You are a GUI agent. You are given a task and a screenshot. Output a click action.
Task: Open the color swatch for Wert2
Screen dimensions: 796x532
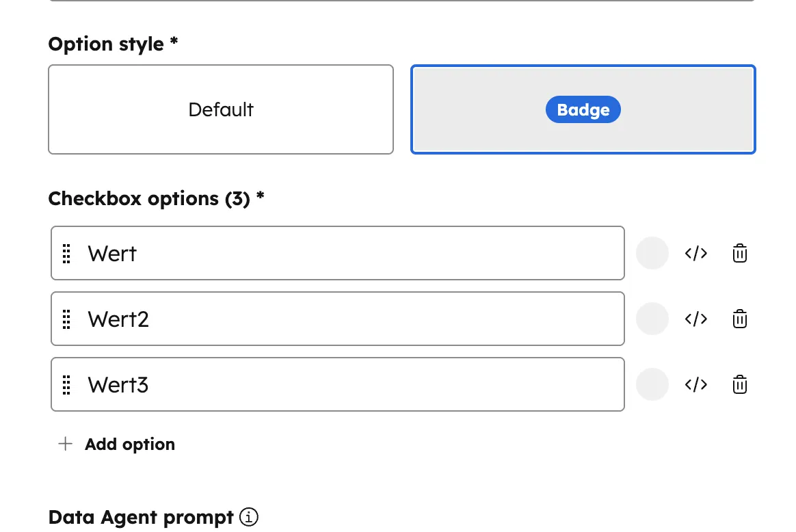click(x=652, y=319)
